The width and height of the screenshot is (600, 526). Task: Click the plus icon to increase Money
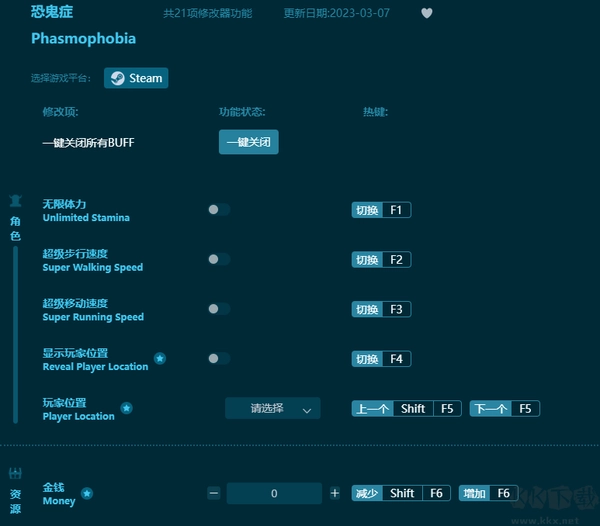pyautogui.click(x=334, y=493)
